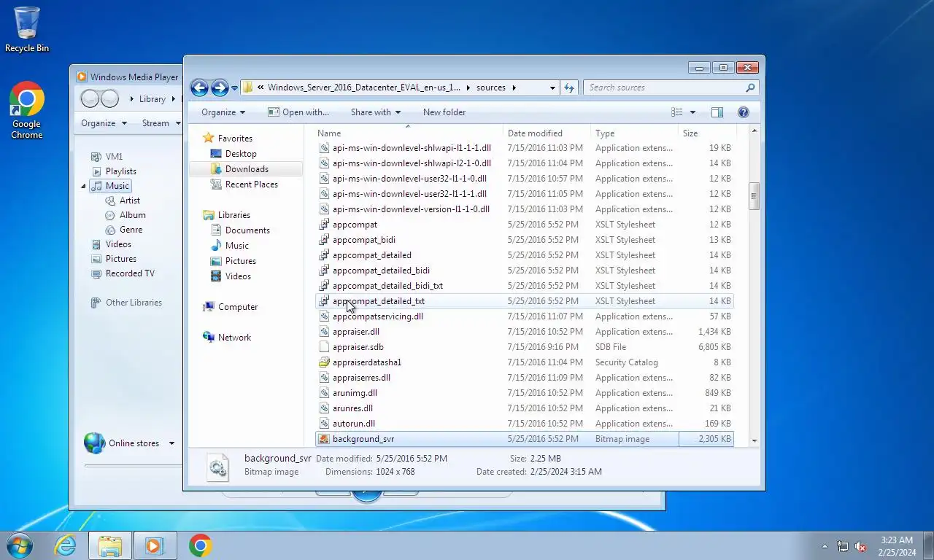The width and height of the screenshot is (934, 560).
Task: Click the Windows_Server_2016 breadcrumb segment
Action: click(x=363, y=87)
